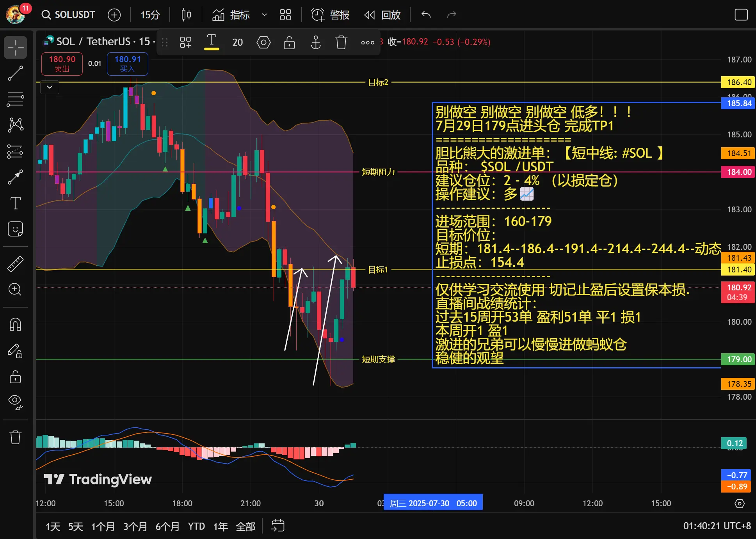Click the sidebar remove objects trash icon
This screenshot has width=756, height=539.
click(x=15, y=437)
